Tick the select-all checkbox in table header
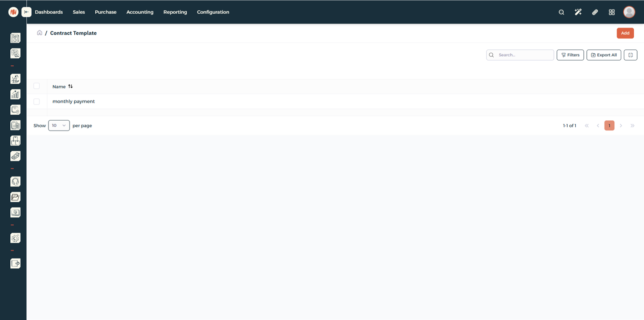The height and width of the screenshot is (320, 644). 36,86
